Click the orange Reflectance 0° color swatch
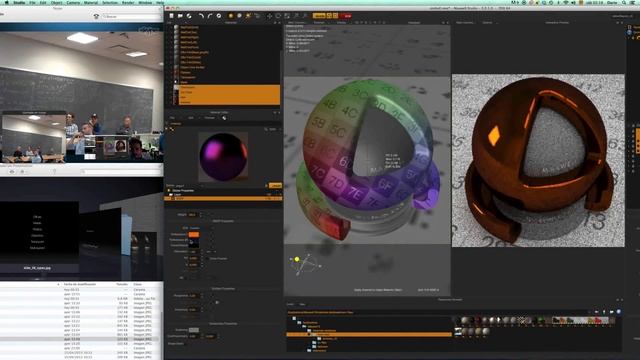Screen dimensions: 640x360 194,234
